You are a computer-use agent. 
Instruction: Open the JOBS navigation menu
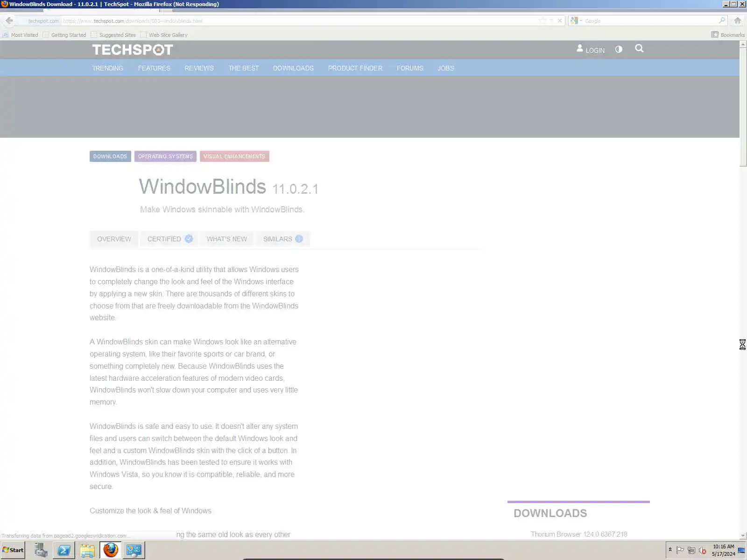click(446, 68)
